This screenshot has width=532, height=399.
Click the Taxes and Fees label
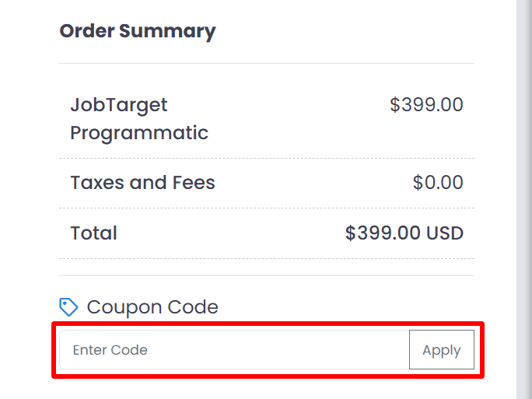pyautogui.click(x=142, y=183)
